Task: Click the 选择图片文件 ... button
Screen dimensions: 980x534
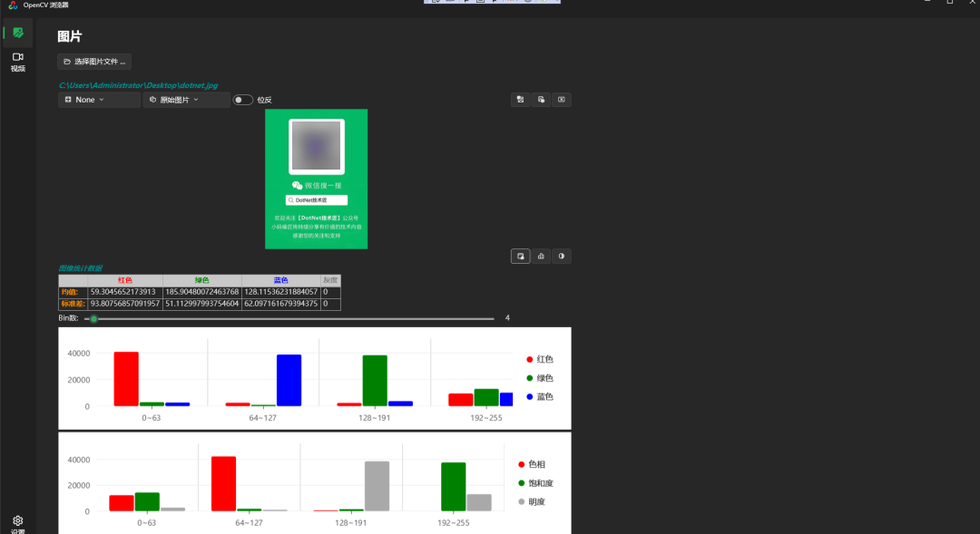Action: [94, 62]
